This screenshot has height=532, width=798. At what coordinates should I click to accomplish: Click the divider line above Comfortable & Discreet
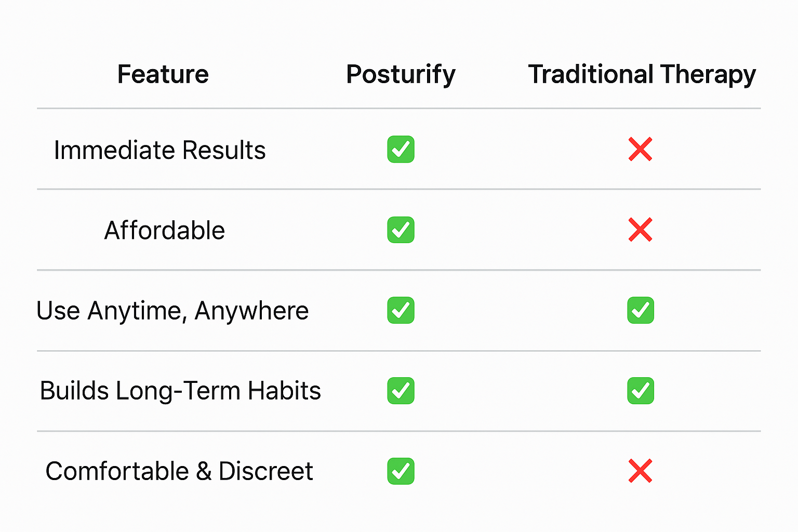[x=398, y=431]
